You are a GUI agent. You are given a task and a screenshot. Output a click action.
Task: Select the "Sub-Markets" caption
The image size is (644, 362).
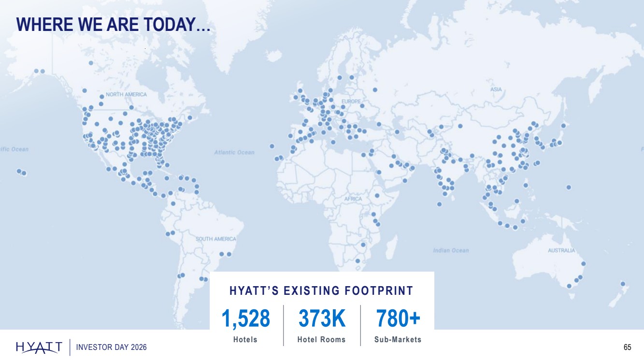398,340
